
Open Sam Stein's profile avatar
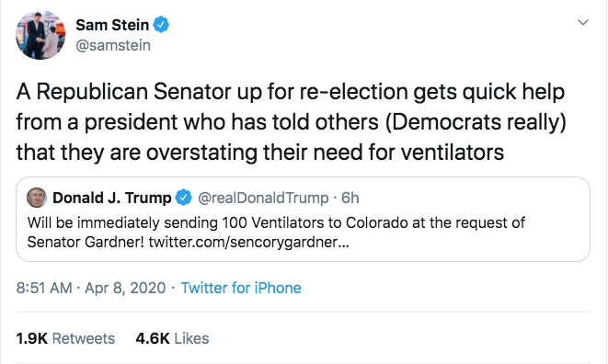coord(40,35)
